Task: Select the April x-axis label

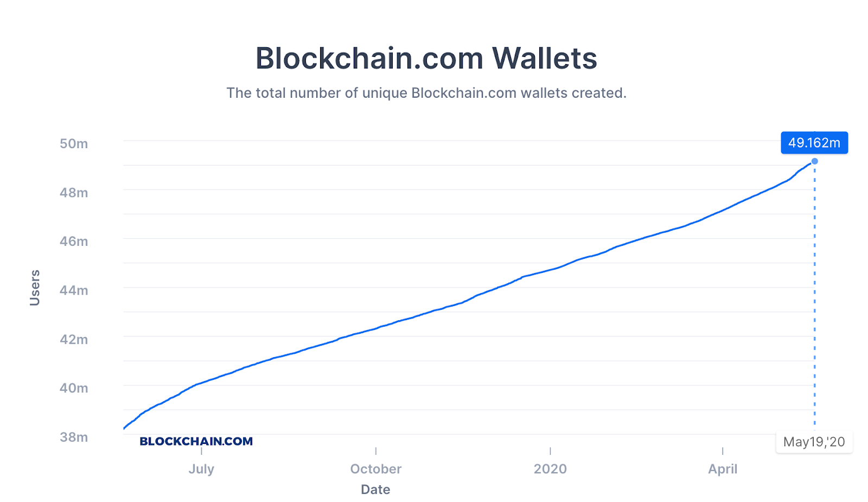Action: 723,469
